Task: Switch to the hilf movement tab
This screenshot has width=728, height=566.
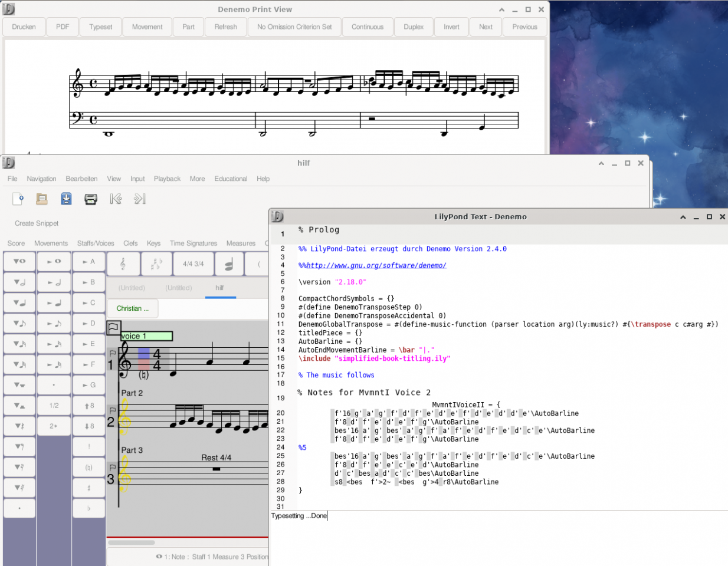Action: tap(219, 288)
